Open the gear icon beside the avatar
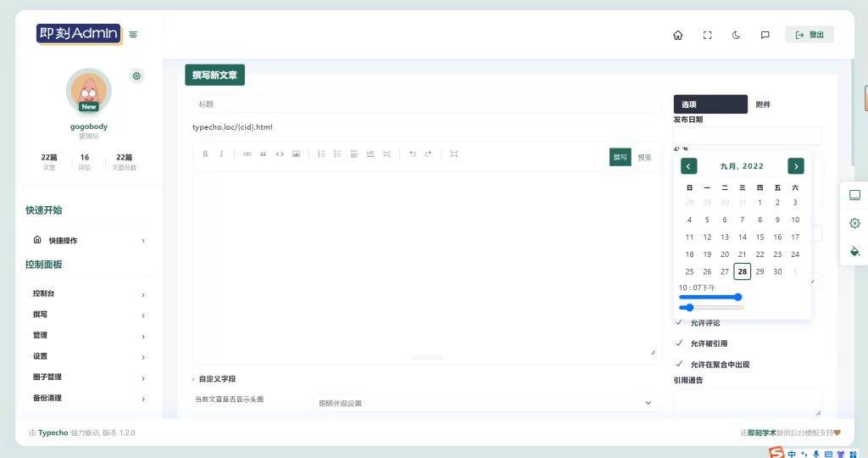 136,76
